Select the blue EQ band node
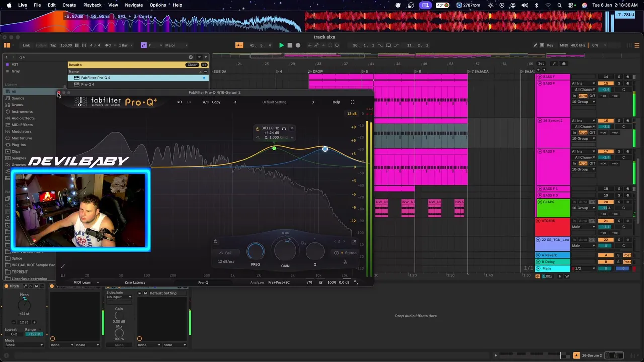Image resolution: width=644 pixels, height=362 pixels. (325, 149)
